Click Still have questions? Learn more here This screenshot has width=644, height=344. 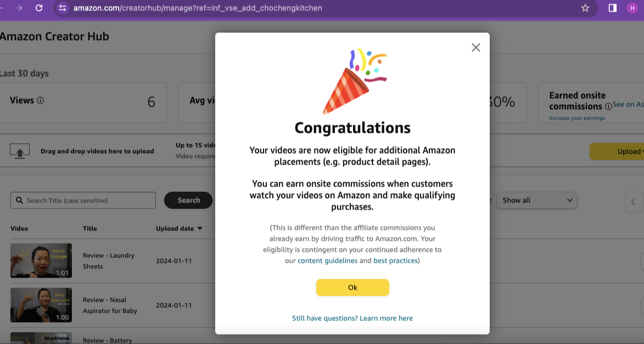[352, 318]
